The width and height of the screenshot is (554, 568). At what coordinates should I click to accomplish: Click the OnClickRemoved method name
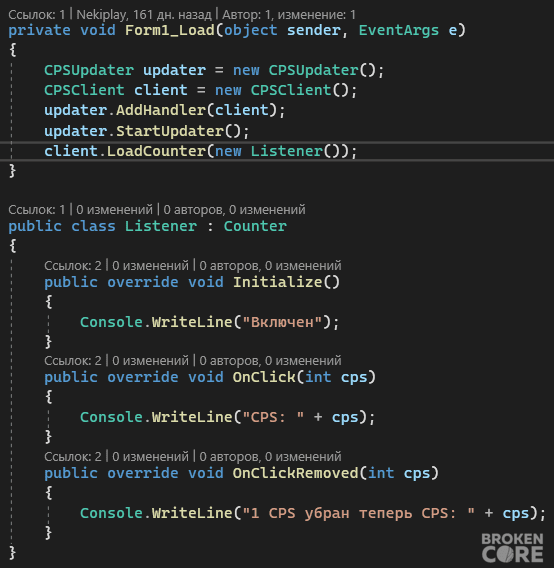(295, 473)
